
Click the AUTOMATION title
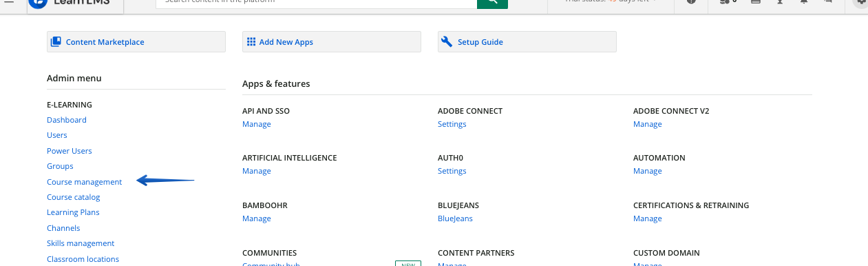pyautogui.click(x=659, y=158)
